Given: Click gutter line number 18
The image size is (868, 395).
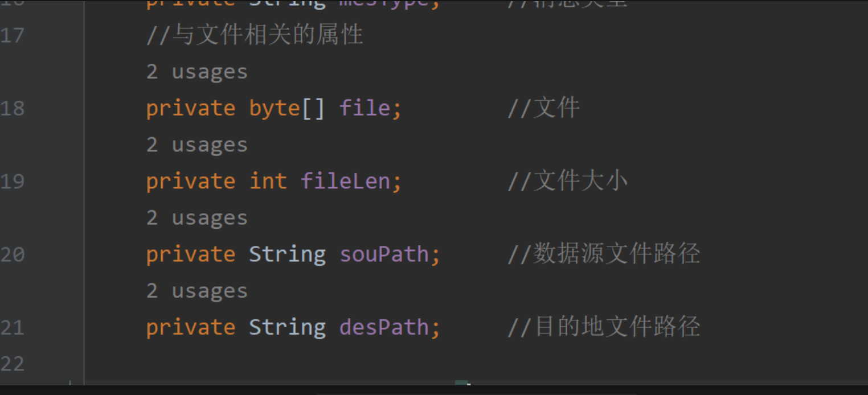Looking at the screenshot, I should point(12,108).
